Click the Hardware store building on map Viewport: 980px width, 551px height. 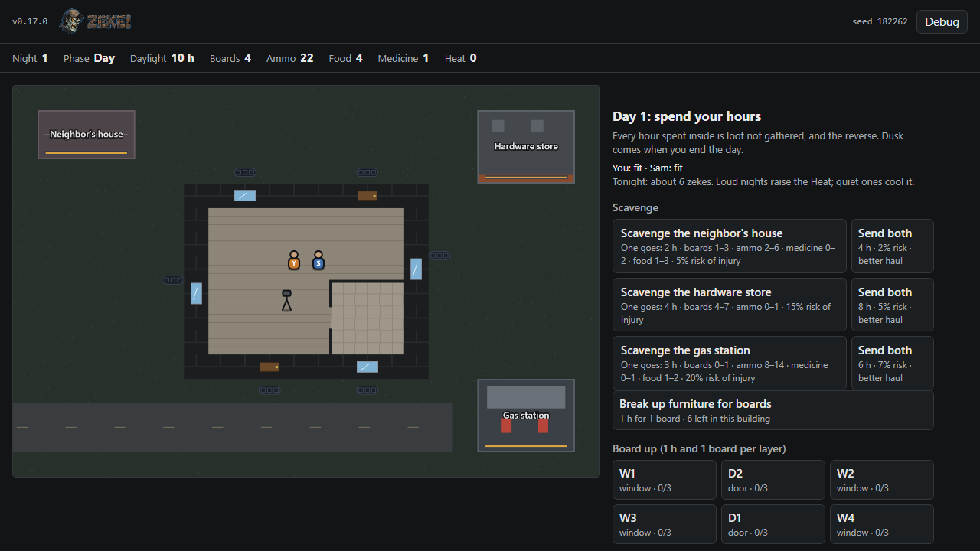(526, 147)
